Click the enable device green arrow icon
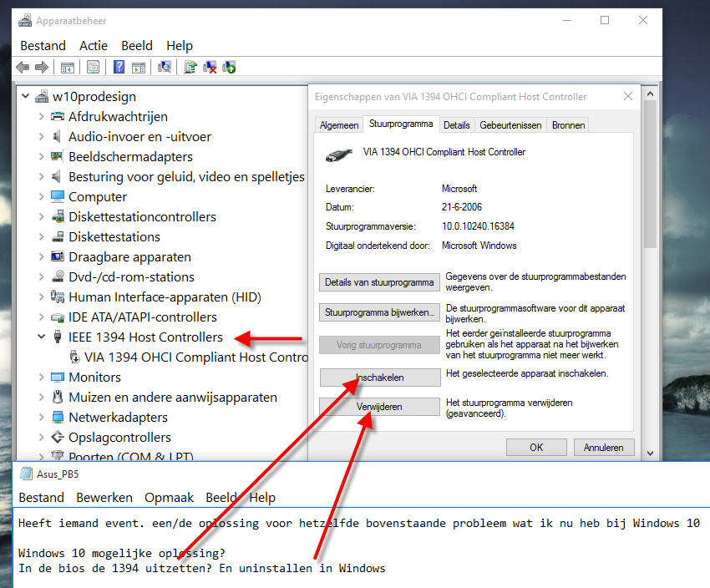710x588 pixels. point(229,68)
